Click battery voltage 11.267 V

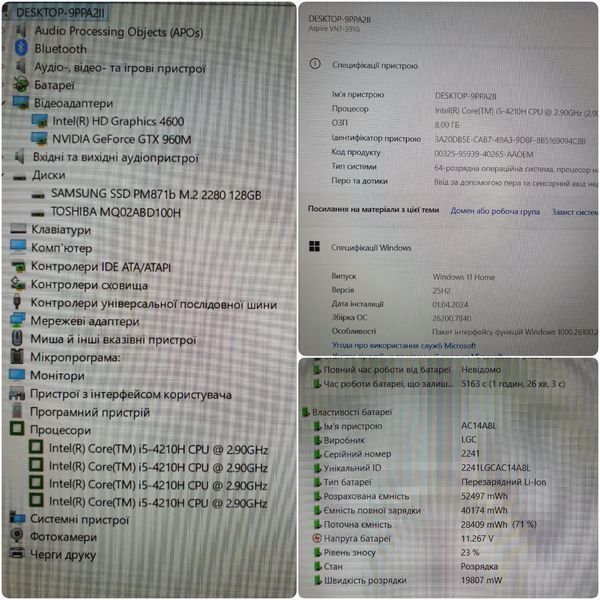tap(477, 538)
